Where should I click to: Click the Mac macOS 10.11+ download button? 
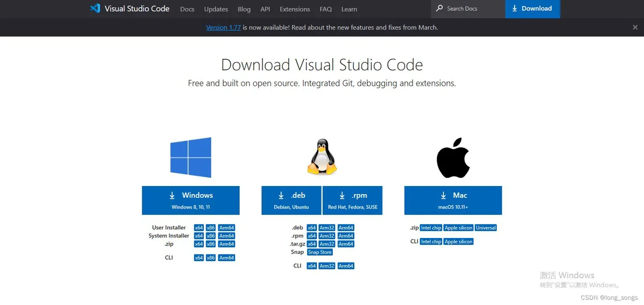pyautogui.click(x=453, y=200)
